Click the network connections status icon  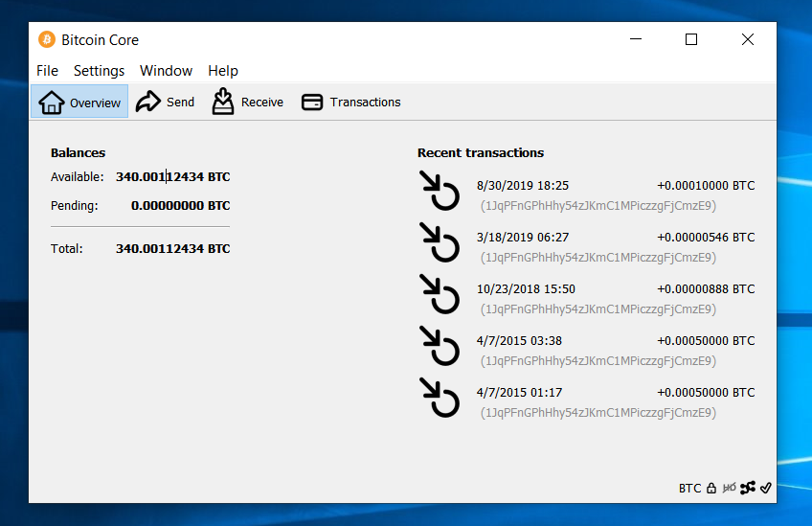pos(748,489)
